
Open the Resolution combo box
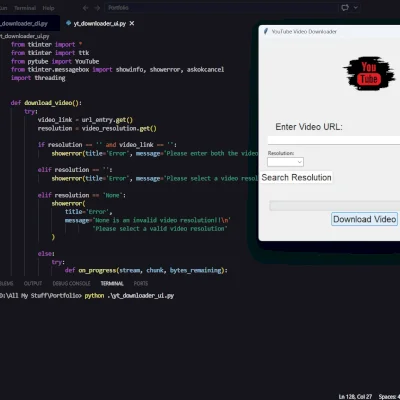(285, 162)
